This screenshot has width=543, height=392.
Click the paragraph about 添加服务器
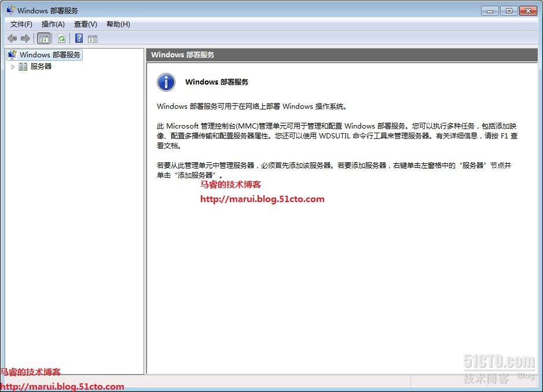click(x=334, y=170)
